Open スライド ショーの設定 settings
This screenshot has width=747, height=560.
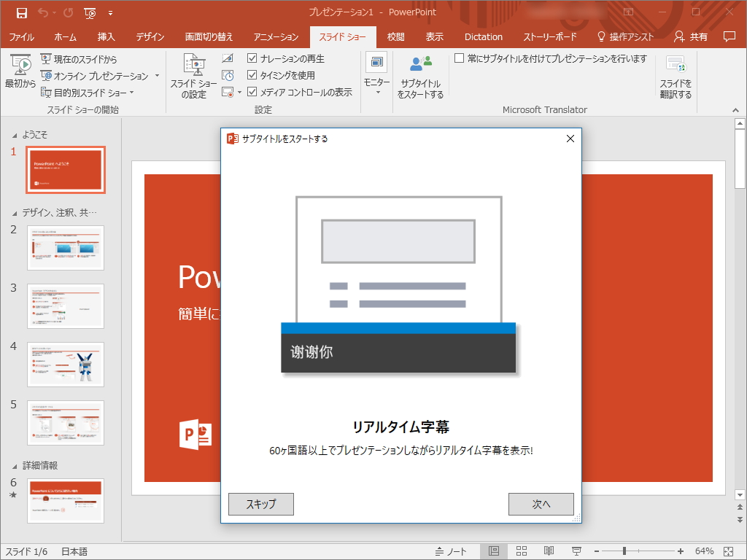(x=194, y=76)
